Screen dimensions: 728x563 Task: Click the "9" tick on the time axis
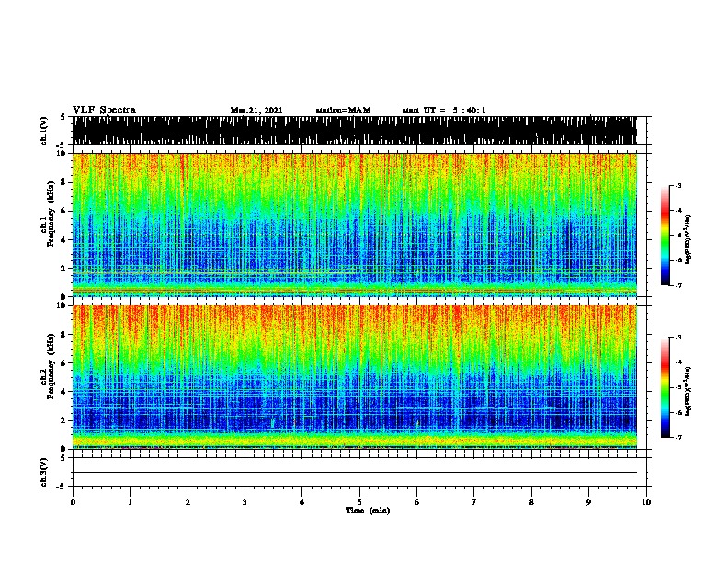pos(588,502)
